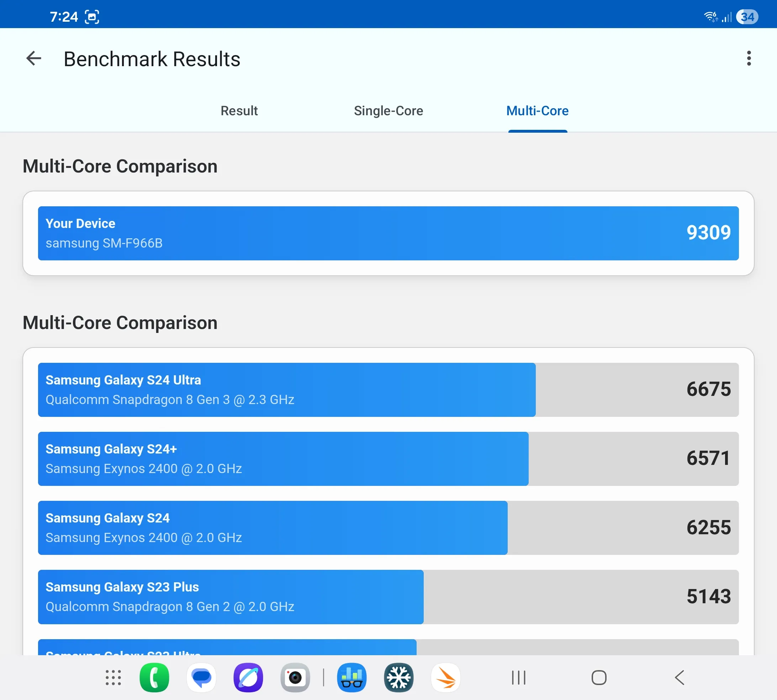
Task: Tap the 9309 score value
Action: pos(709,233)
